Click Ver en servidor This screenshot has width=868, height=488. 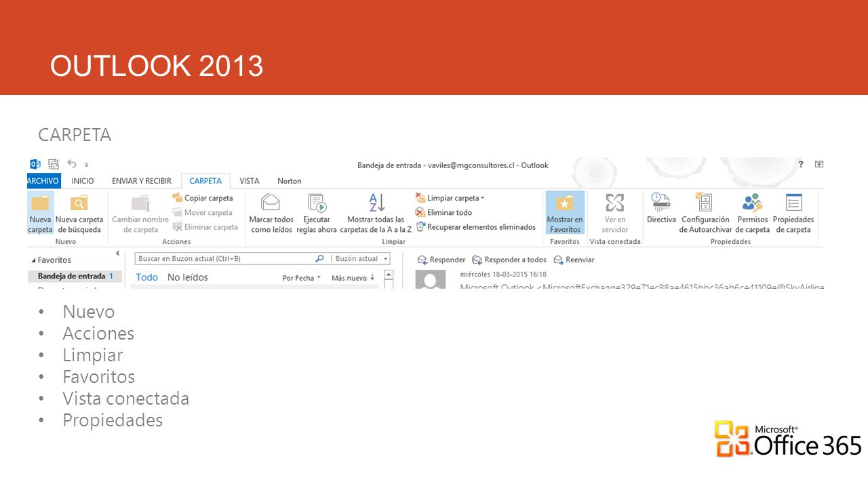tap(614, 213)
